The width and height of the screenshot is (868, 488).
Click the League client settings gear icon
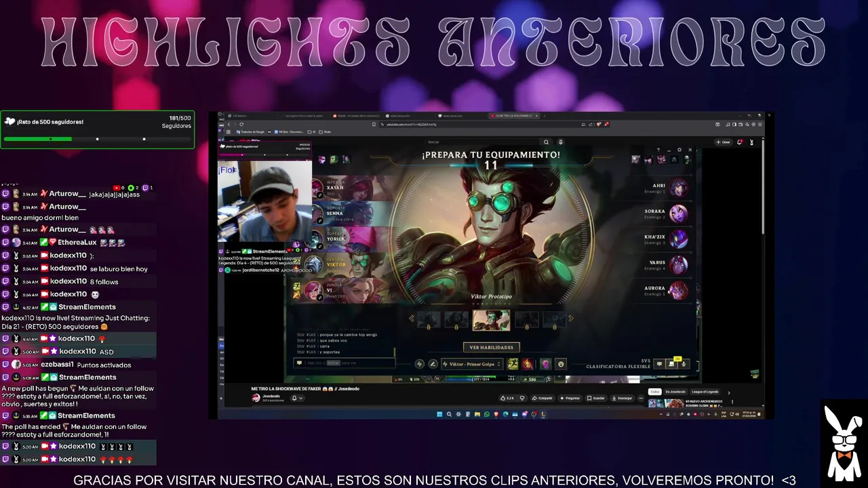click(679, 150)
